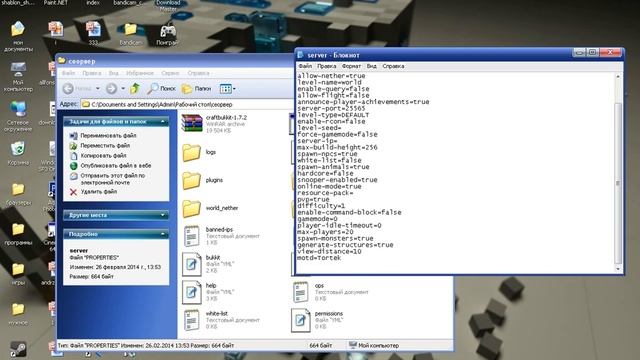The width and height of the screenshot is (640, 360).
Task: Move file link (Переместить файл)
Action: click(105, 145)
